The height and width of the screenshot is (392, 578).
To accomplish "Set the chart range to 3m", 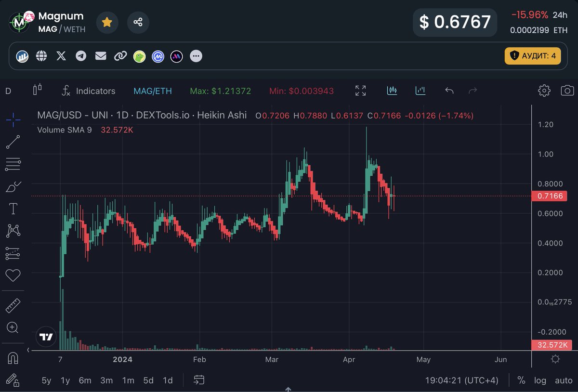I will click(x=106, y=380).
